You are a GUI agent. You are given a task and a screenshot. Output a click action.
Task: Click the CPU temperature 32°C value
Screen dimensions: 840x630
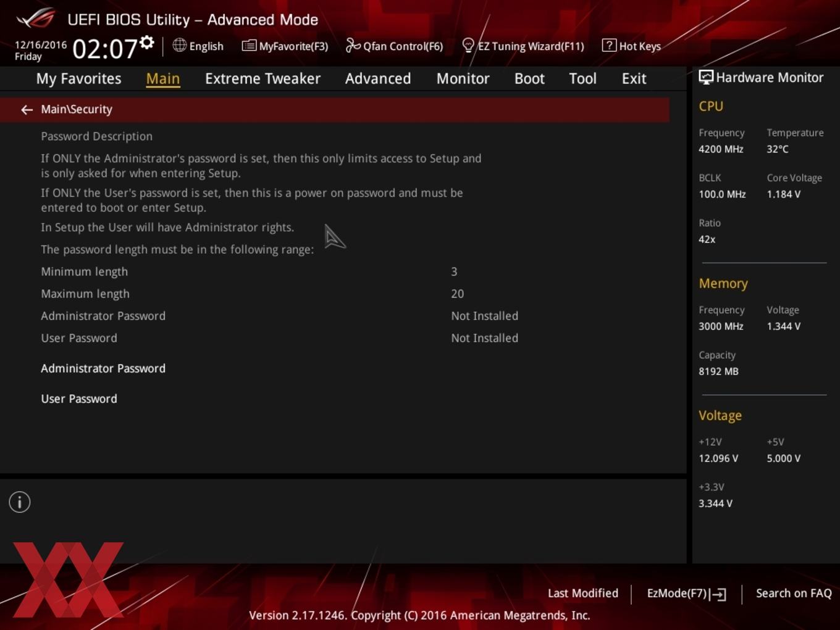pyautogui.click(x=778, y=149)
